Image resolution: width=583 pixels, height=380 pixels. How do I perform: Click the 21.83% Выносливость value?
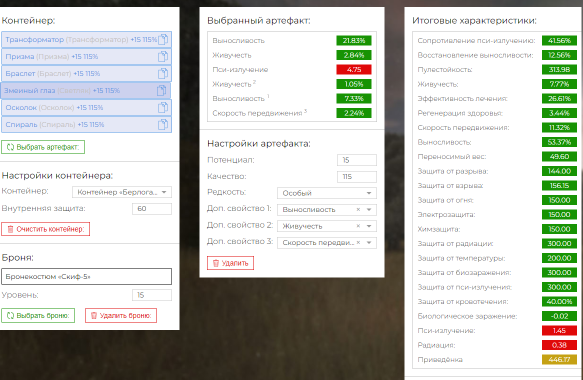pos(354,41)
